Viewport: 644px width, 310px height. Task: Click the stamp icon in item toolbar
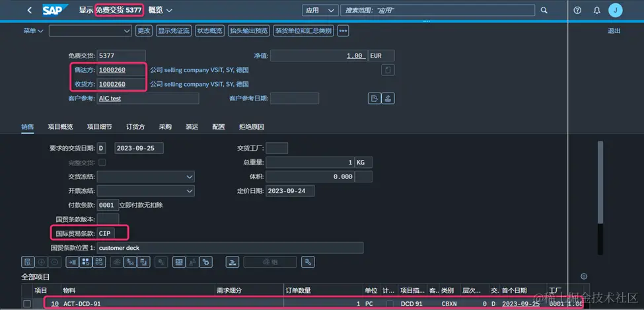click(233, 262)
